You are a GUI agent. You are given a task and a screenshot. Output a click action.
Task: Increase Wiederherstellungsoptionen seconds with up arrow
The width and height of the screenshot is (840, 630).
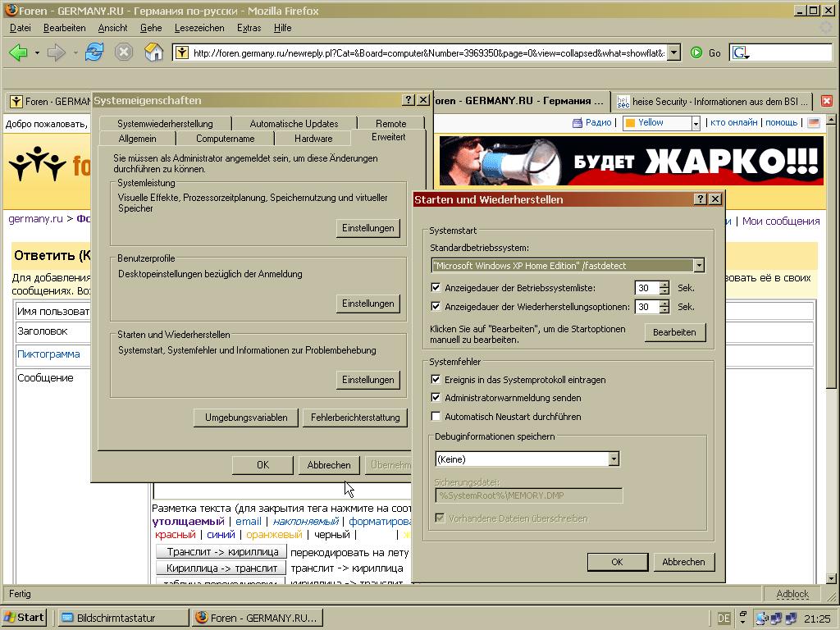pyautogui.click(x=664, y=303)
